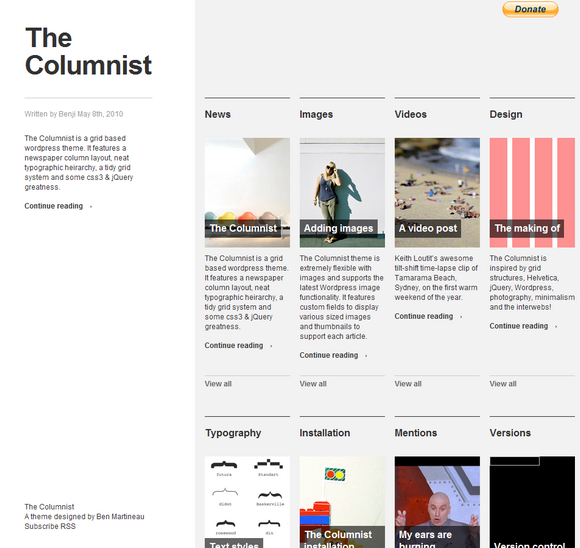Click the yellow Donate button
Screen dimensions: 580x548
(530, 9)
